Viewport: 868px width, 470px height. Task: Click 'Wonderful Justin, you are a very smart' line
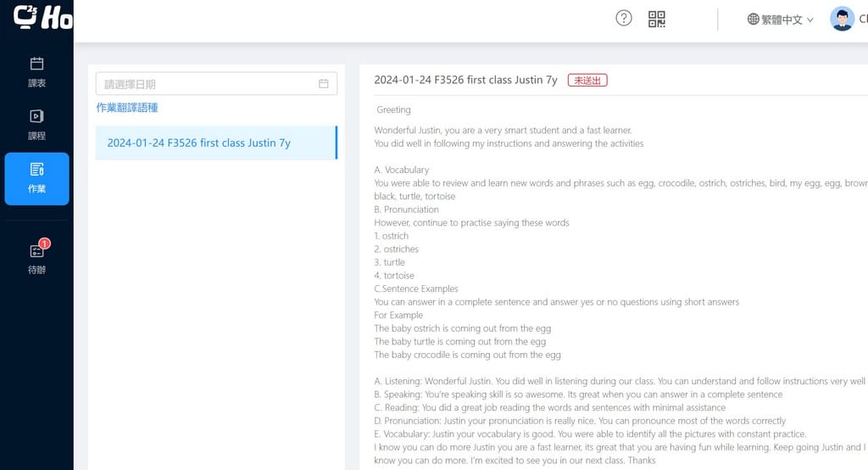[x=504, y=131]
